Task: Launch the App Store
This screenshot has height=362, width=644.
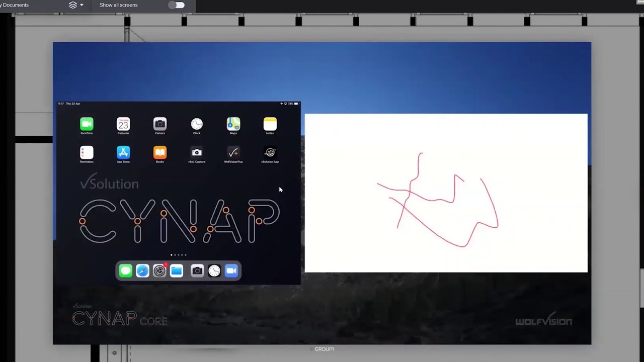Action: [x=123, y=152]
